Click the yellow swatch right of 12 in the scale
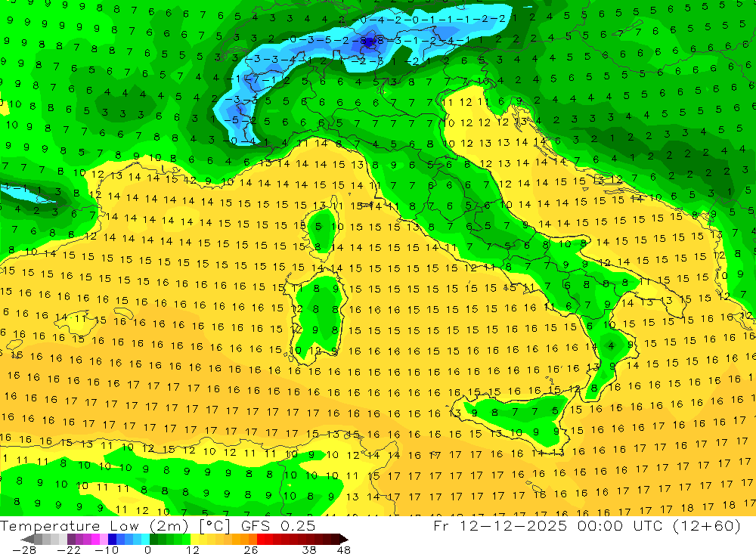 pyautogui.click(x=195, y=539)
